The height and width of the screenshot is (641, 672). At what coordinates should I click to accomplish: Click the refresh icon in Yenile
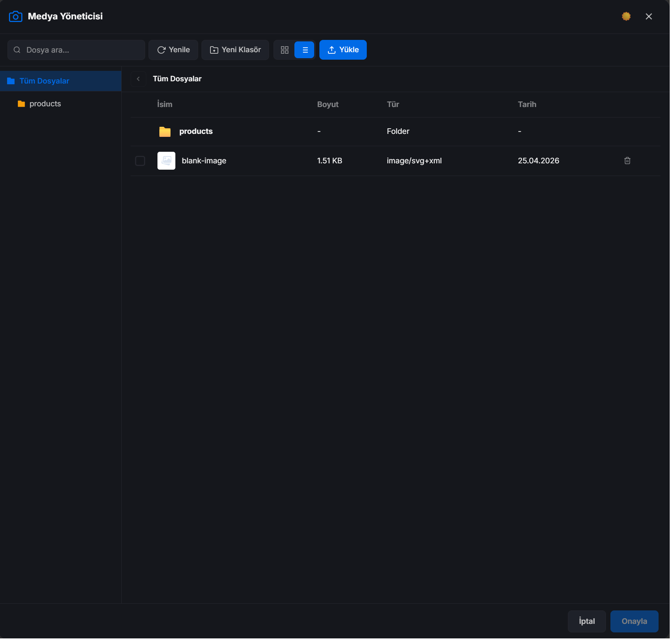point(161,50)
